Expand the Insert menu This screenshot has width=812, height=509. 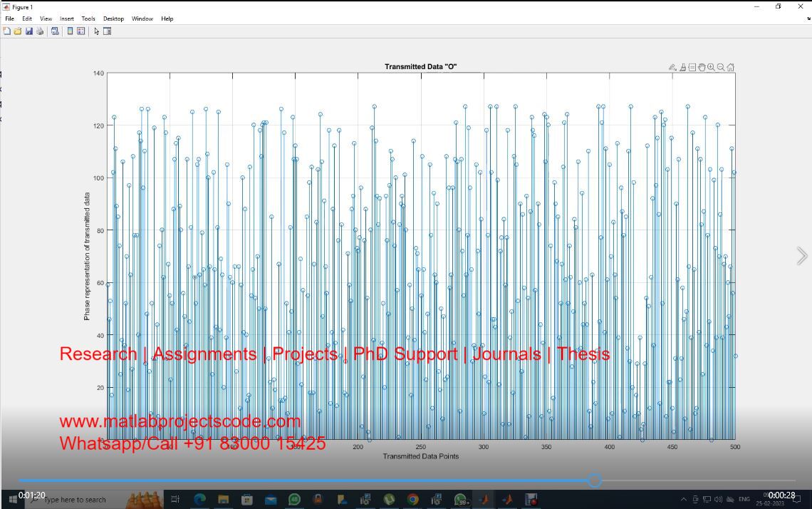(67, 19)
